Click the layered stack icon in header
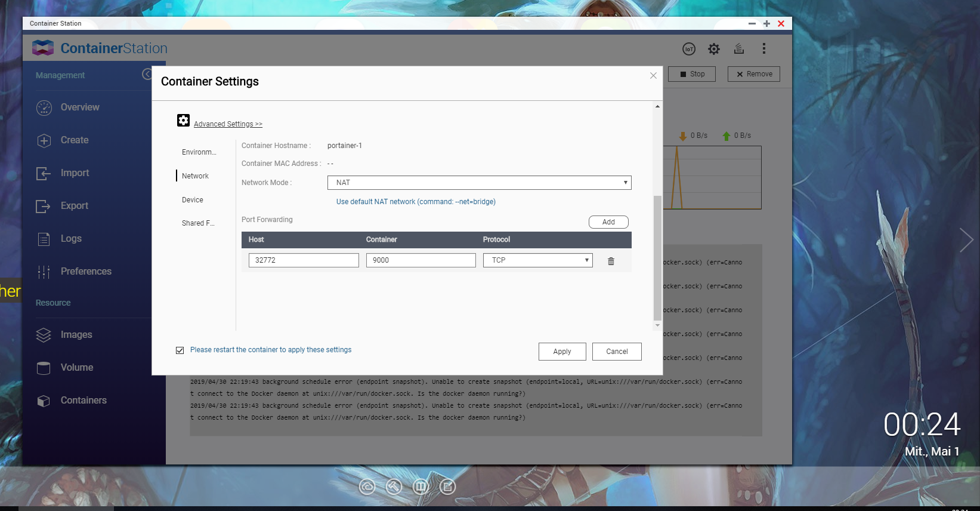980x511 pixels. (739, 49)
